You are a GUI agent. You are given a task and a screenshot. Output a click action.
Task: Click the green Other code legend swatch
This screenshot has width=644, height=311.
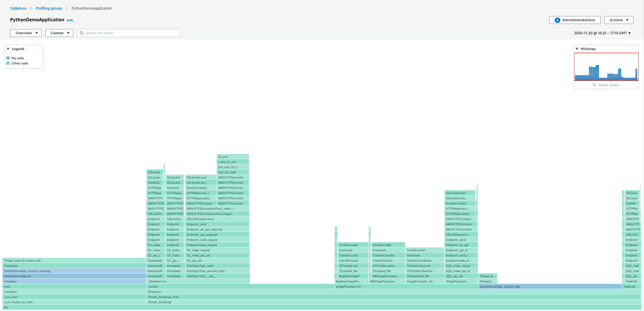click(x=8, y=63)
